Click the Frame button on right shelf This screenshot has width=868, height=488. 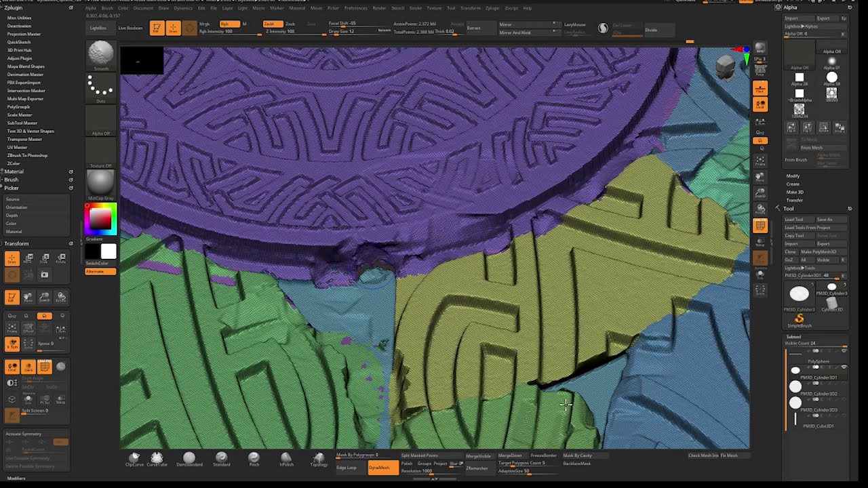pos(760,161)
